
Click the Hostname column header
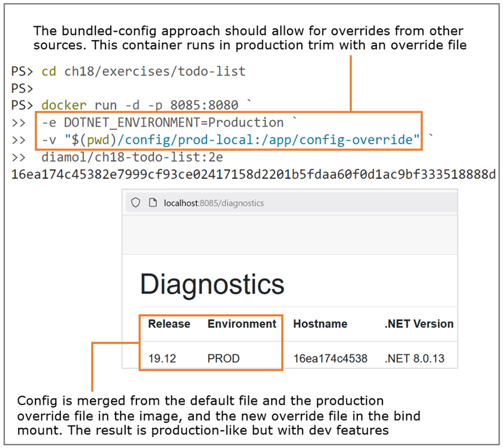coord(320,324)
